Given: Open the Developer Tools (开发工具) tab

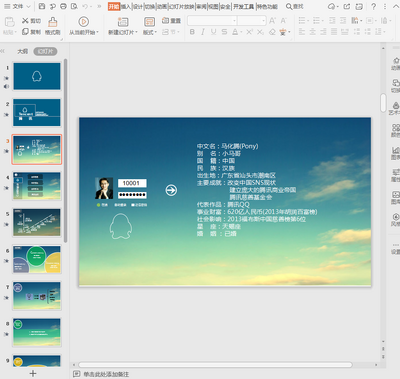Looking at the screenshot, I should pyautogui.click(x=243, y=6).
